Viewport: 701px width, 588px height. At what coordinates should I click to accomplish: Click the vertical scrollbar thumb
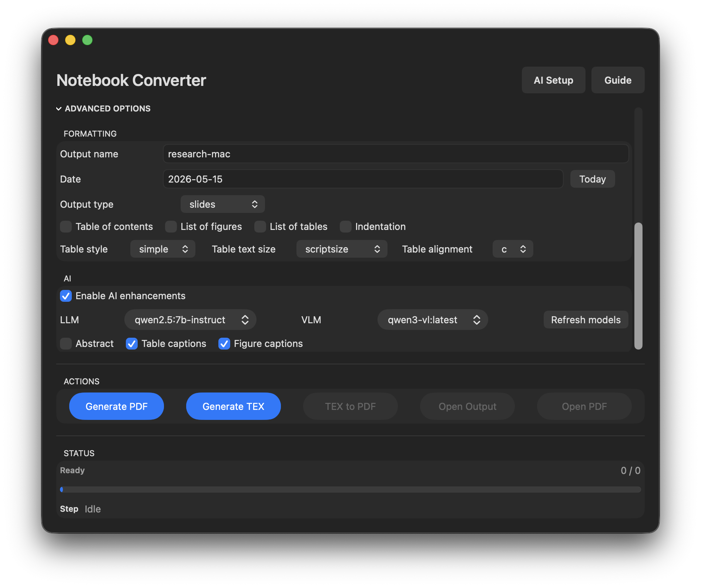[638, 285]
